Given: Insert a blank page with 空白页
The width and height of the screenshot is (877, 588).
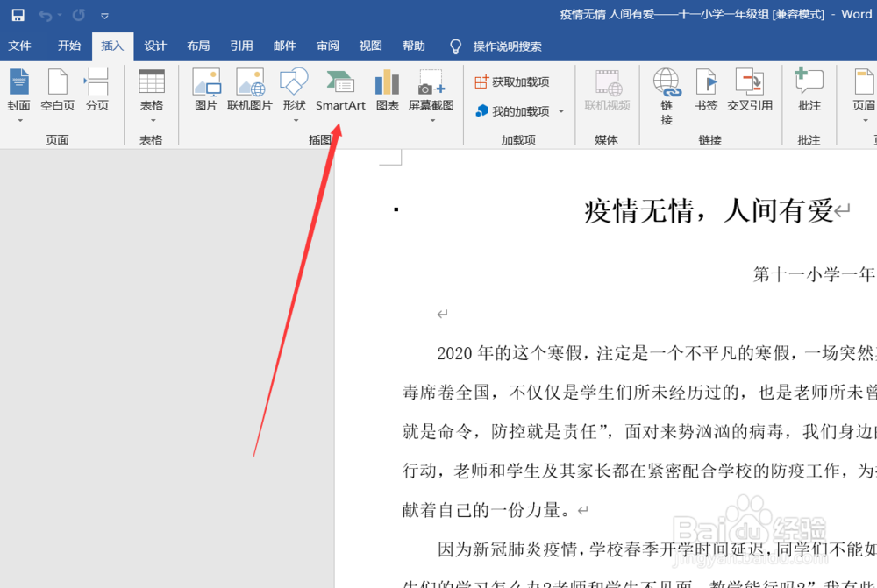Looking at the screenshot, I should click(x=58, y=89).
